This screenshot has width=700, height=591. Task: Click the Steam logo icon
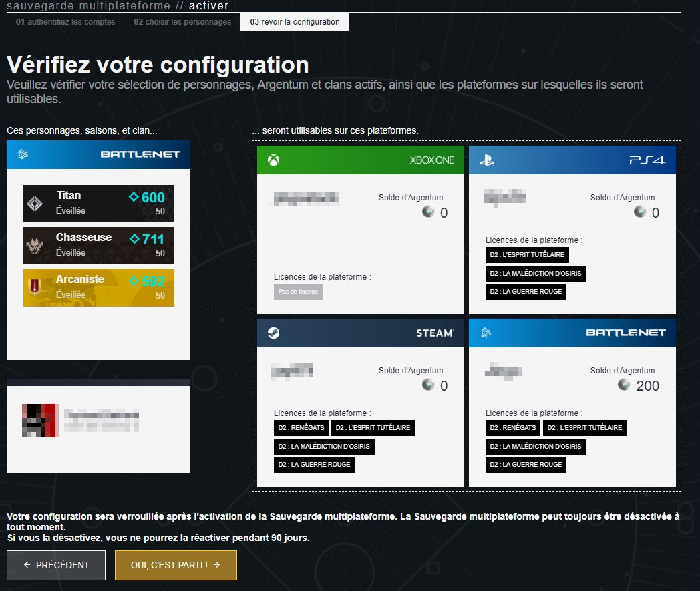pyautogui.click(x=274, y=333)
